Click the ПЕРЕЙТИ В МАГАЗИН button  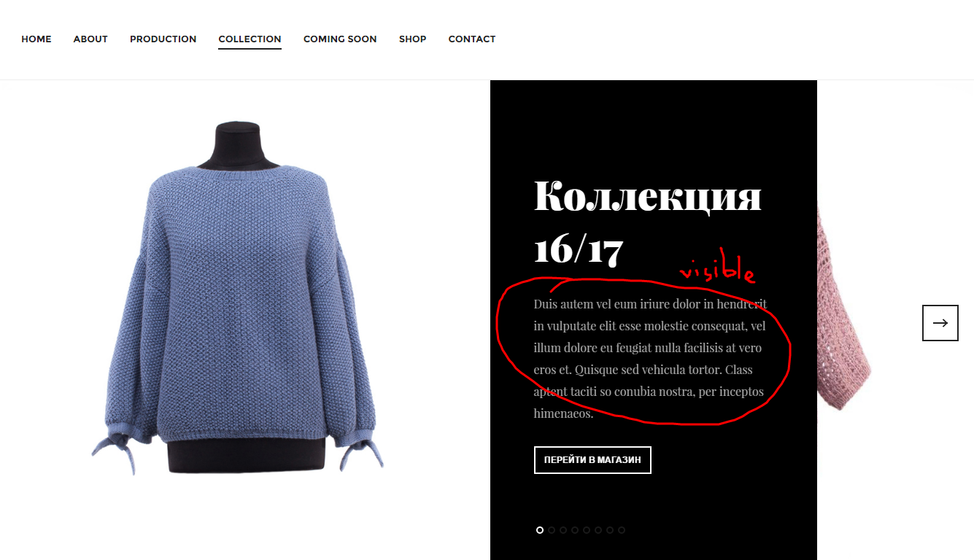[592, 460]
